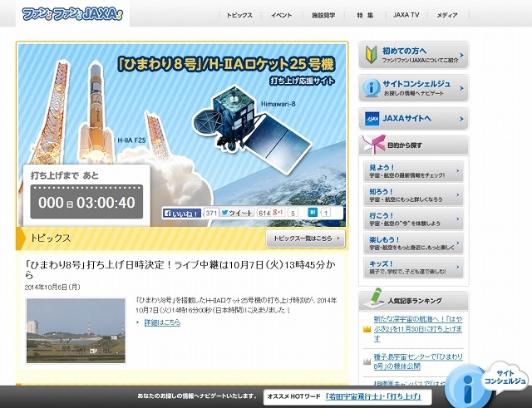
Task: Click the ファン!ファン!JAXA! logo
Action: tap(72, 14)
